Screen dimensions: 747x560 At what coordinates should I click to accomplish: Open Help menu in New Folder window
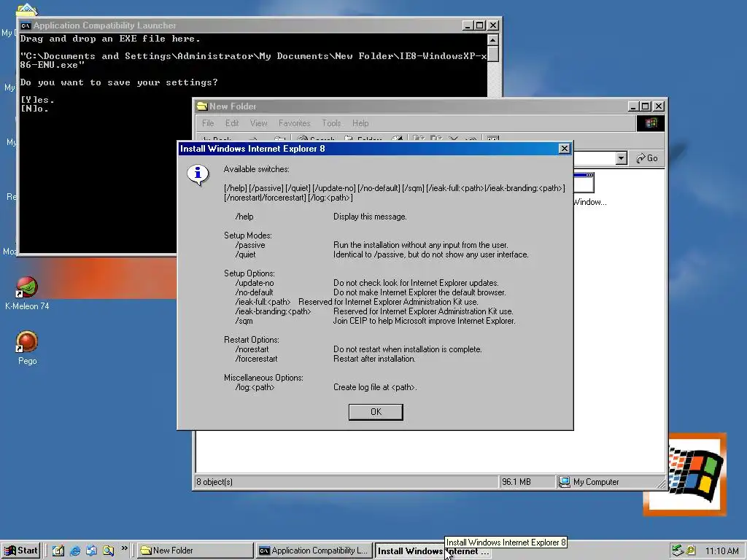[x=360, y=123]
